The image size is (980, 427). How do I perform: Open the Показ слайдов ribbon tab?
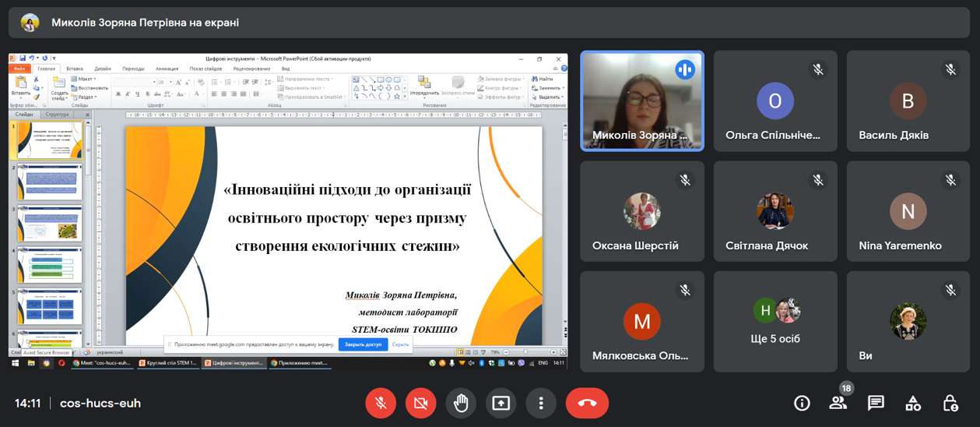pyautogui.click(x=205, y=69)
